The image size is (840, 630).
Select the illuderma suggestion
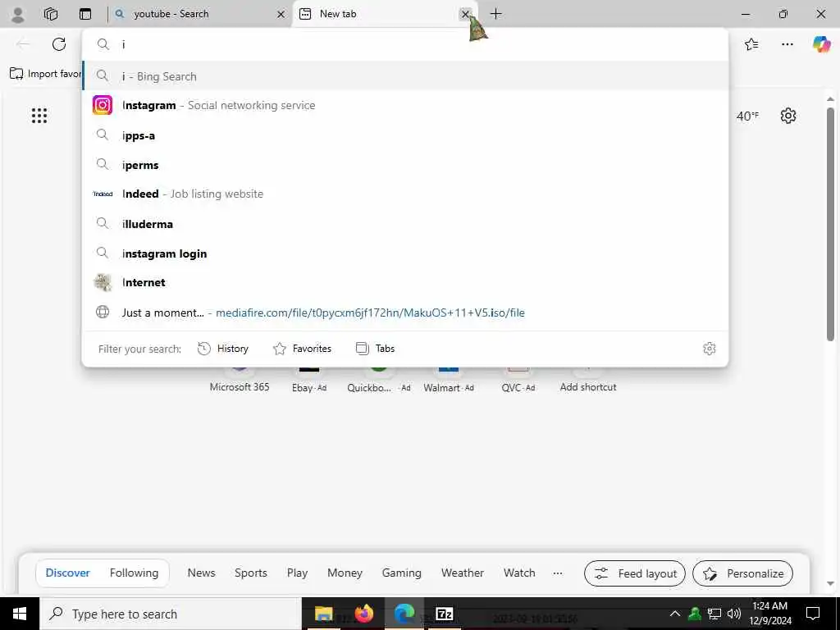click(405, 223)
